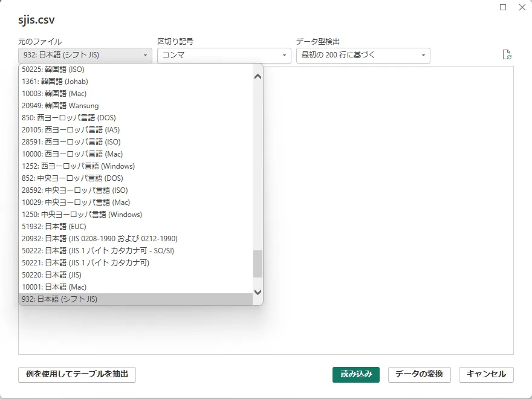532x399 pixels.
Task: Select 1250: 中央ヨーロッパ言語 (Windows)
Action: (135, 215)
